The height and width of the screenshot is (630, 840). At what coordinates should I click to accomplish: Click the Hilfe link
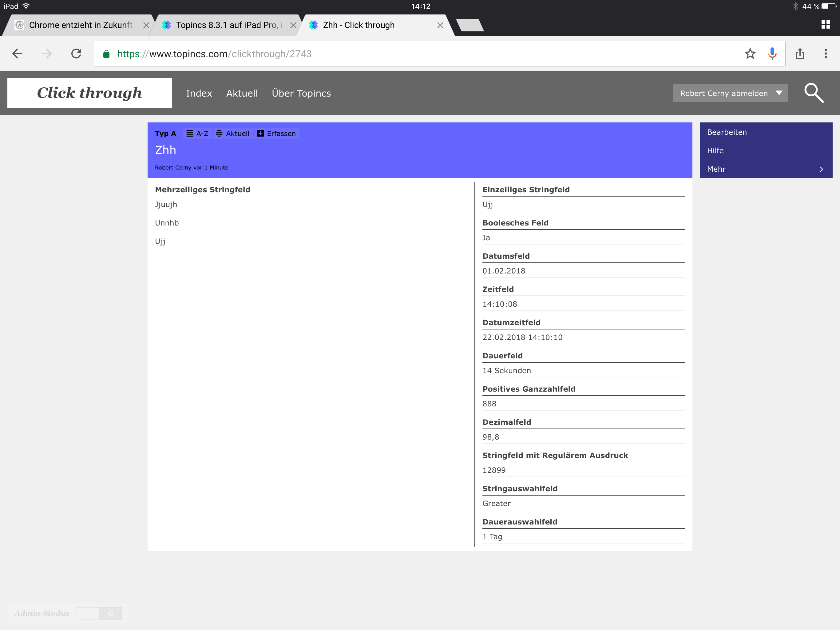pyautogui.click(x=715, y=150)
